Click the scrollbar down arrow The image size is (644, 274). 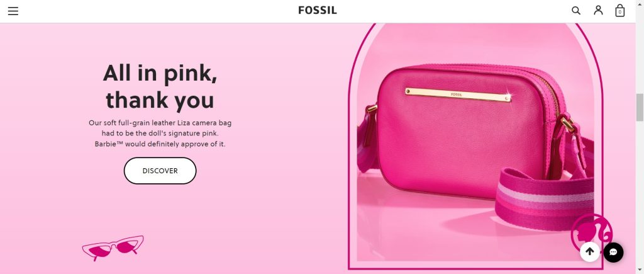pyautogui.click(x=640, y=270)
